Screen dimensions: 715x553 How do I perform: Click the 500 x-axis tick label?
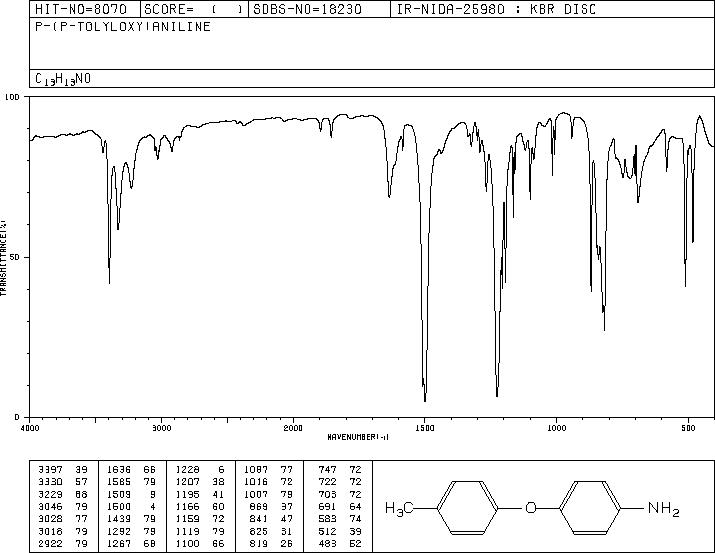[x=688, y=428]
